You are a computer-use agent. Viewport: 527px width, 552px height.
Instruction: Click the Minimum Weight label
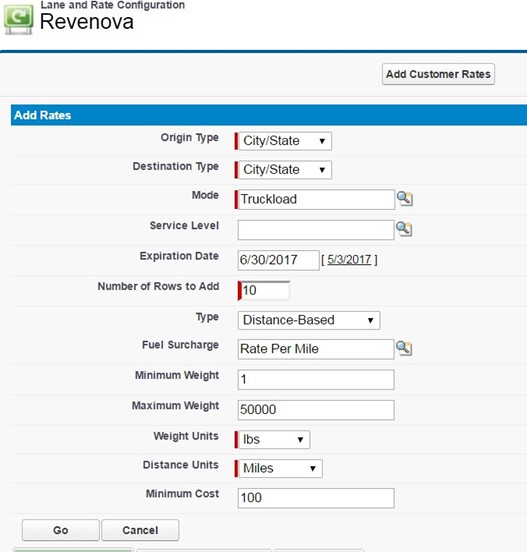pos(177,376)
